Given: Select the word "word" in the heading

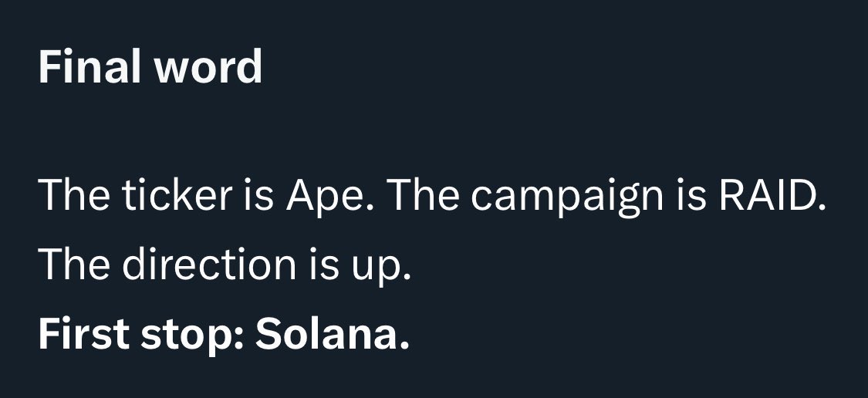Looking at the screenshot, I should click(208, 66).
